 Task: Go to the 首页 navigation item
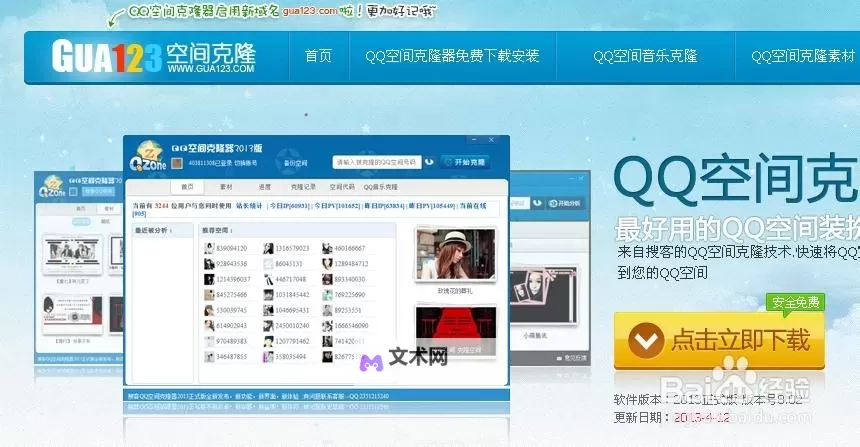click(318, 56)
